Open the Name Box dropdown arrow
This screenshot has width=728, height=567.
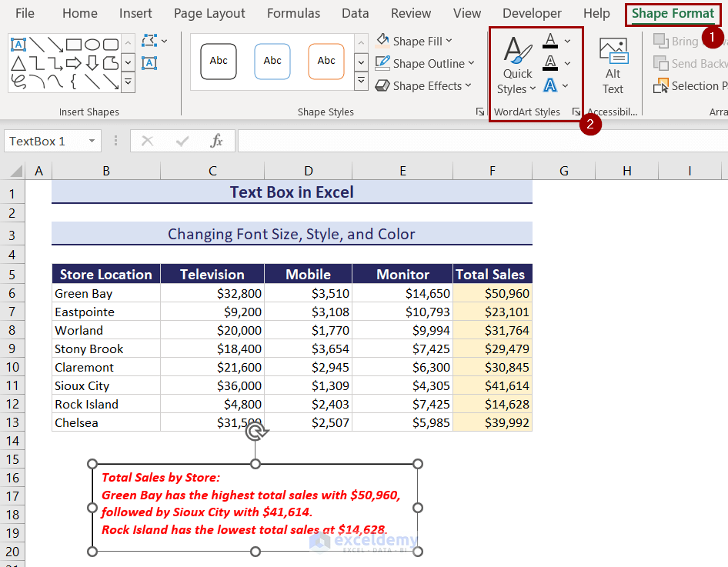coord(92,141)
